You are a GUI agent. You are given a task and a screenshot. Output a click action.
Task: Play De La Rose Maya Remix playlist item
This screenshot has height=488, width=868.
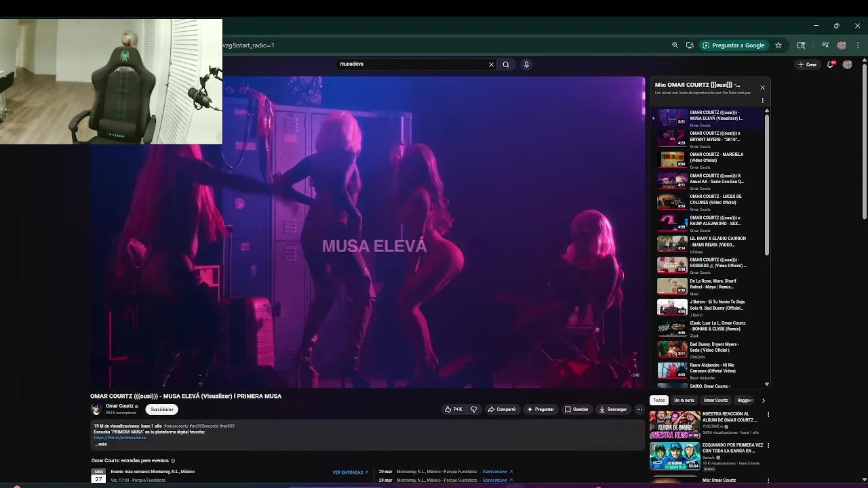pos(707,286)
